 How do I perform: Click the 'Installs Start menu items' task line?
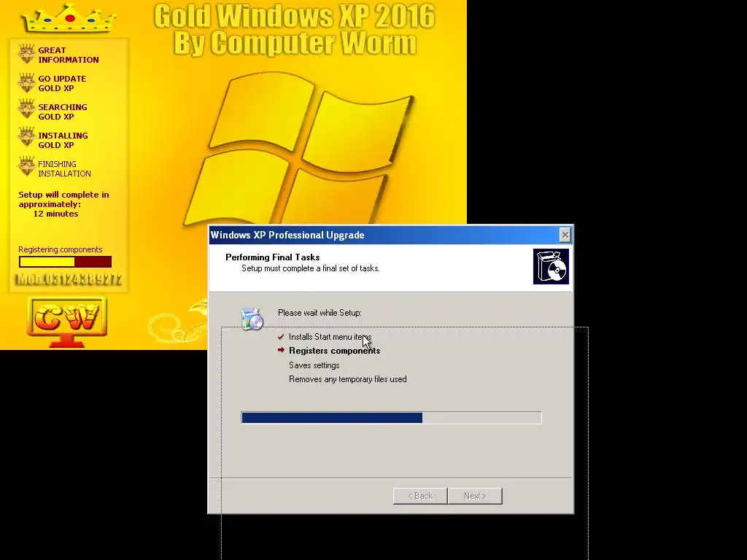coord(330,337)
